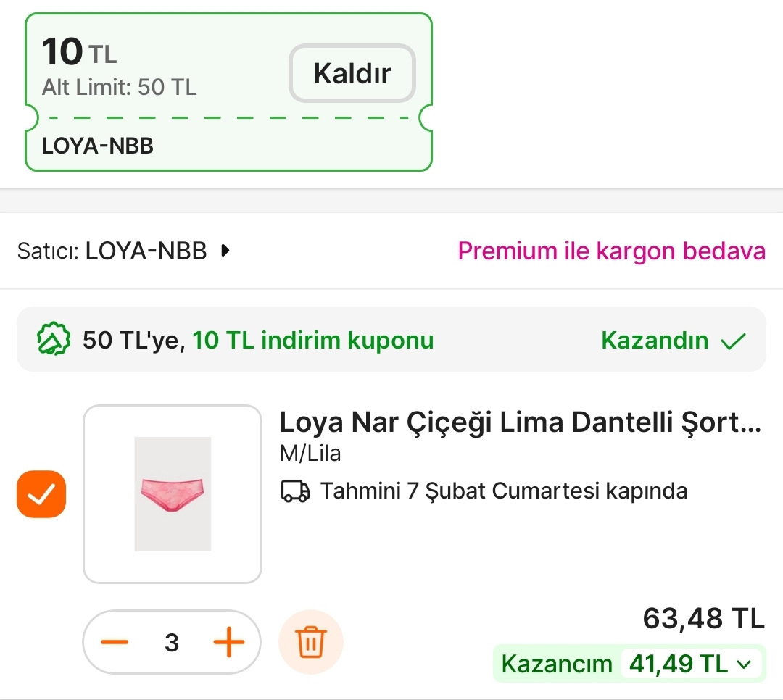
Task: Click Premium ile kargon bedava link
Action: tap(612, 250)
